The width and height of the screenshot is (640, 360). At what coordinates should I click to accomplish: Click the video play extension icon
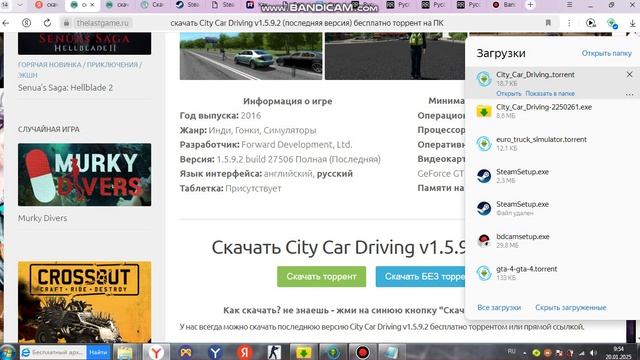click(x=591, y=23)
